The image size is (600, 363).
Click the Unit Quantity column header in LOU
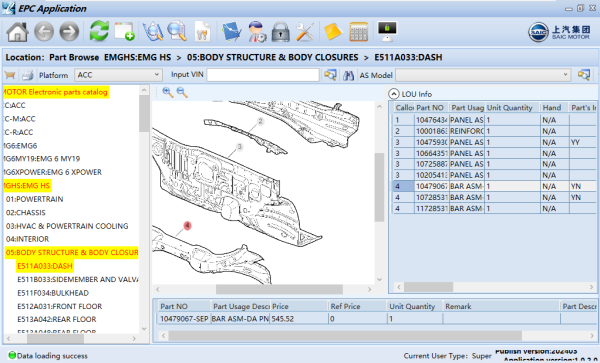[x=512, y=107]
